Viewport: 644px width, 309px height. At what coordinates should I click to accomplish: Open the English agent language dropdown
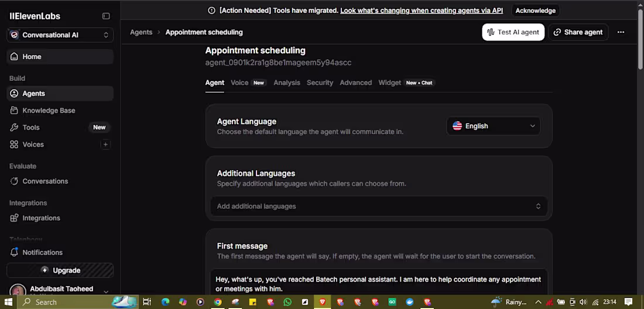tap(494, 126)
